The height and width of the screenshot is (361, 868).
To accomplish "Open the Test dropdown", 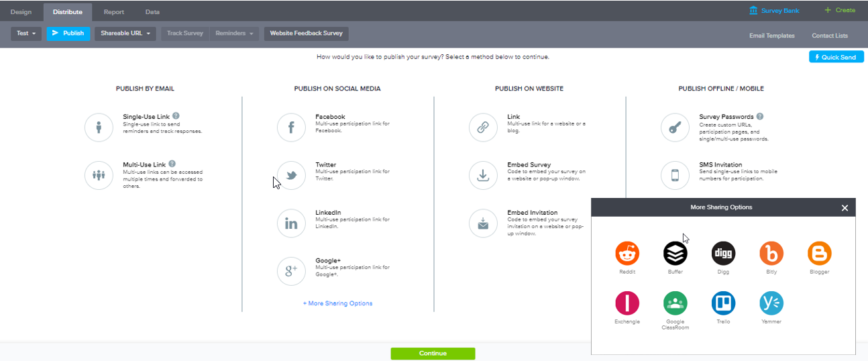I will click(26, 33).
